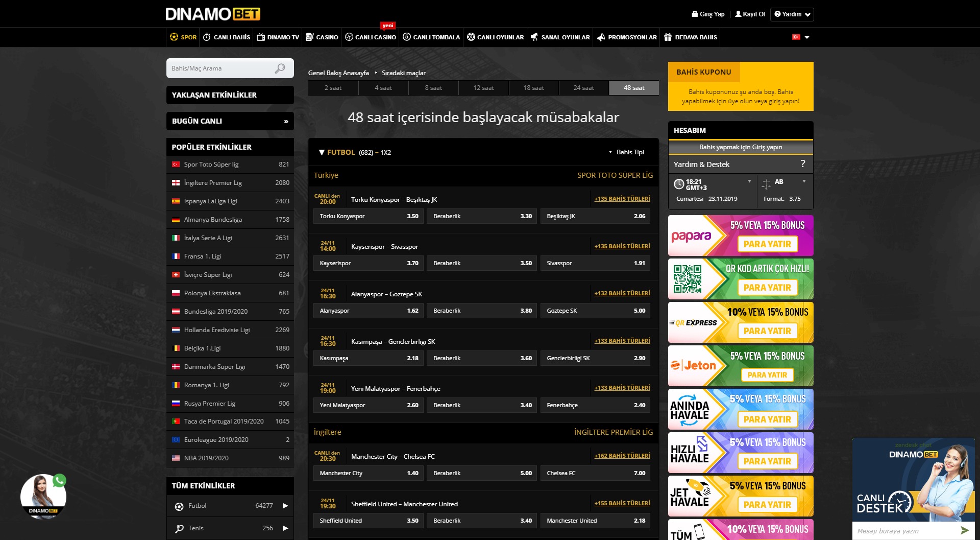Bet on Alanyaspor at 1.62
Image resolution: width=980 pixels, height=540 pixels.
369,311
